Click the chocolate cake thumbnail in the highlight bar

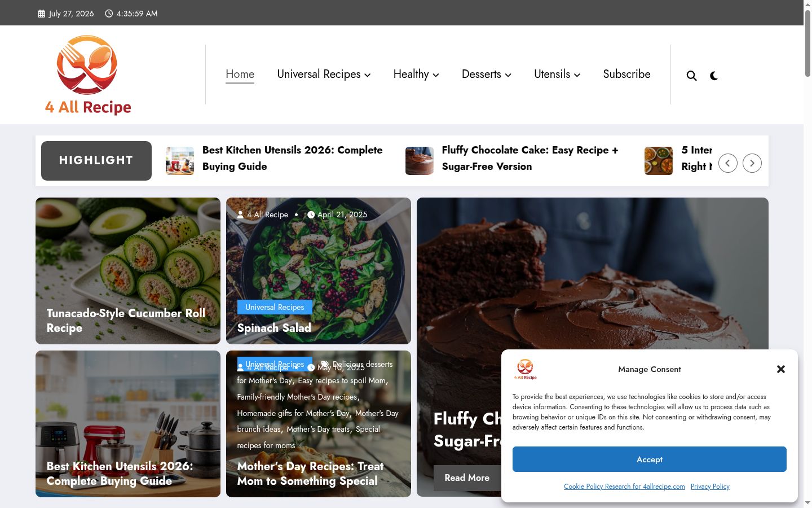(420, 161)
